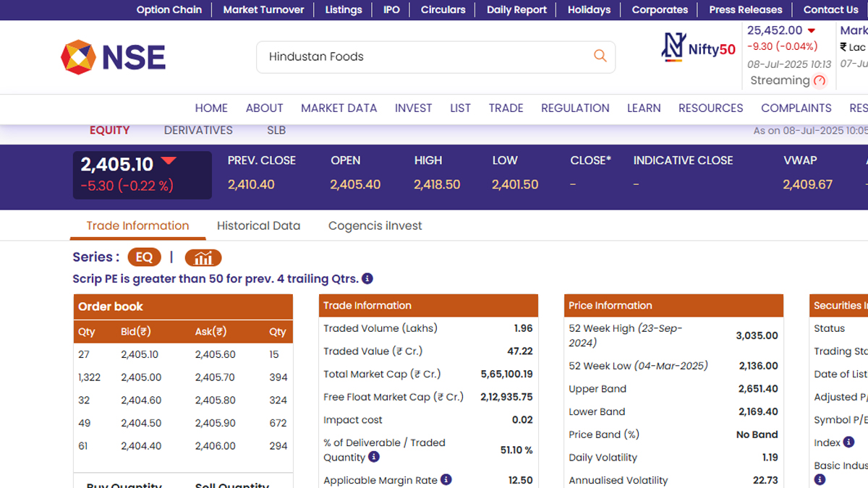Click the info icon beside Deliverable / Traded Quantity
Viewport: 868px width, 488px height.
click(374, 457)
